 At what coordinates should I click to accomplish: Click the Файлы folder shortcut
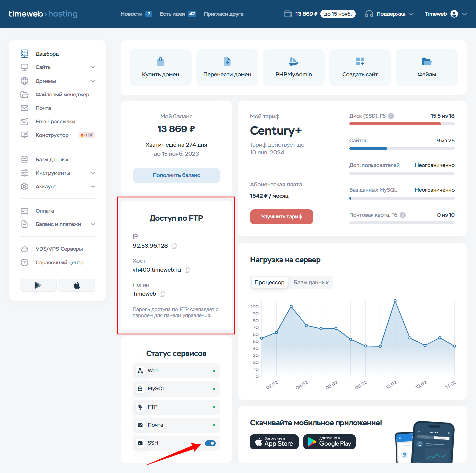click(426, 67)
